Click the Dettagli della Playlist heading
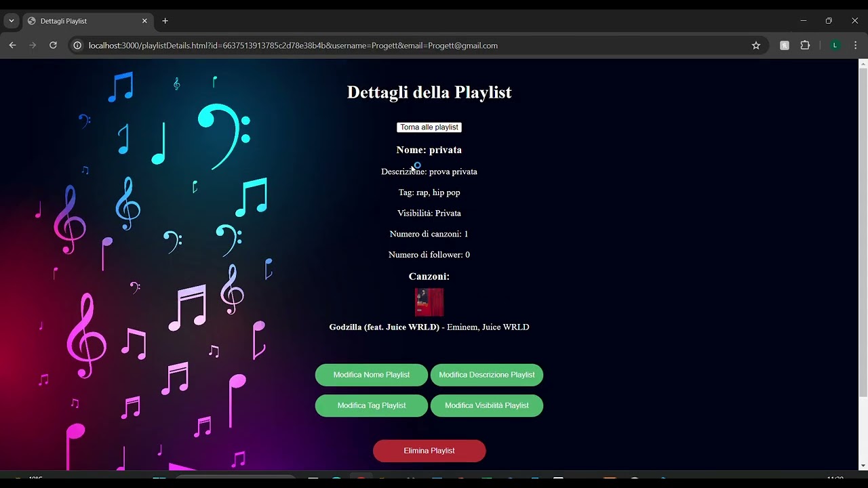868x488 pixels. [x=429, y=92]
